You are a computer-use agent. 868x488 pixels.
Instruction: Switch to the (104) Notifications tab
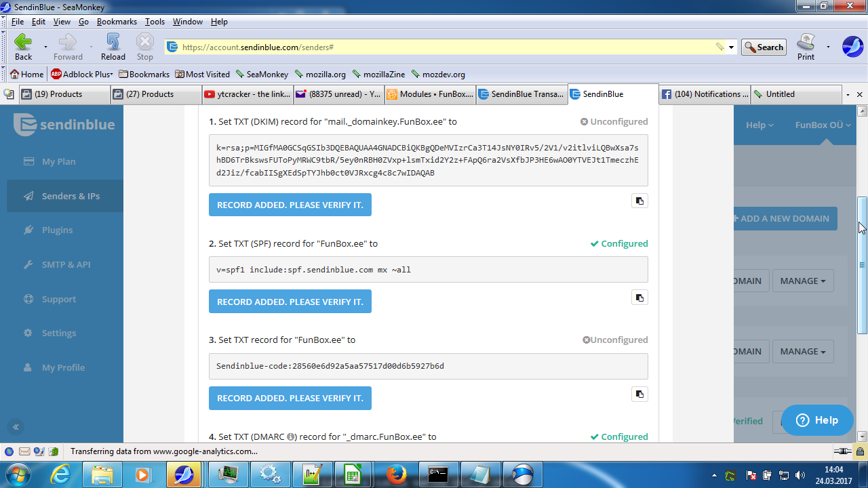point(705,94)
